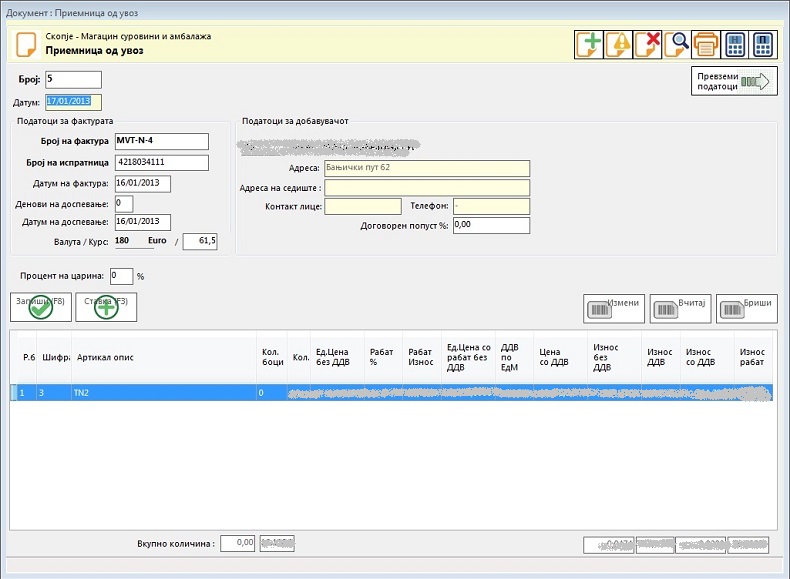Click the Број на испратница field

[x=162, y=163]
